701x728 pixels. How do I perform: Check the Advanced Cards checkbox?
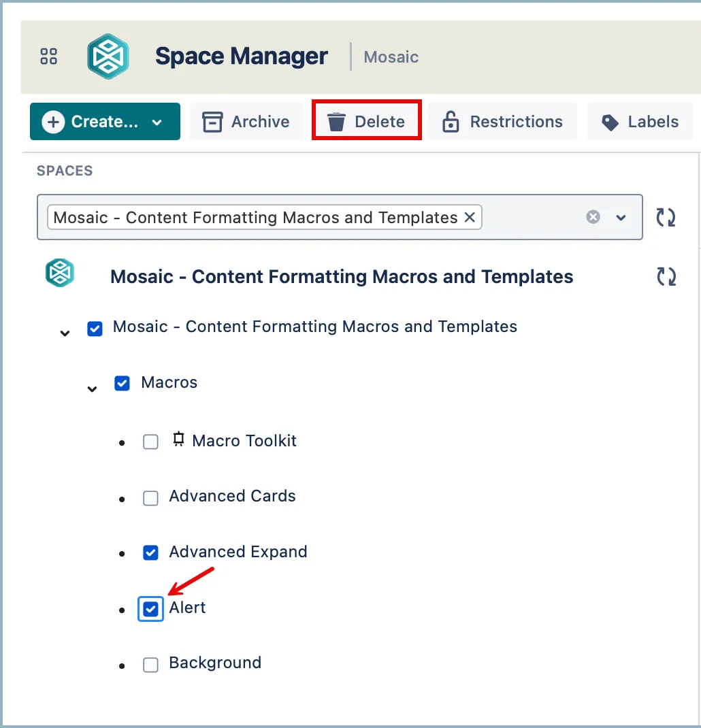150,498
